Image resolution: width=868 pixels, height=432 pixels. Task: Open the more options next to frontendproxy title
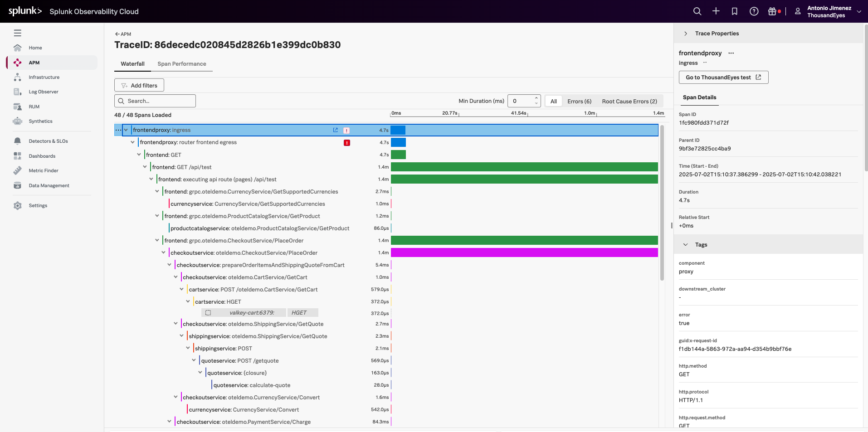731,53
